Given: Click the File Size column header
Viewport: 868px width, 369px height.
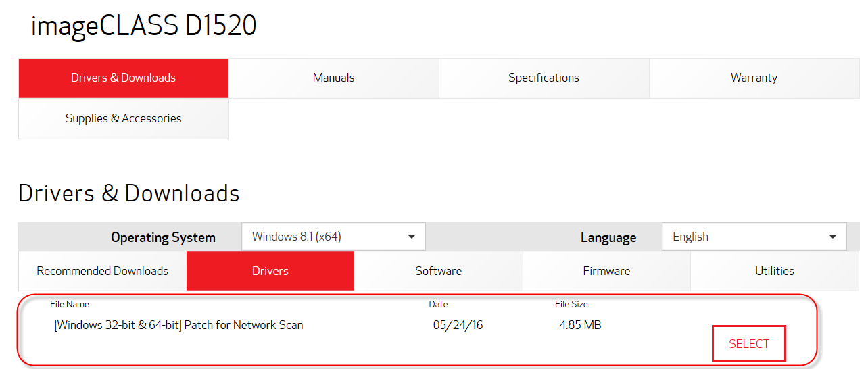Looking at the screenshot, I should coord(571,305).
